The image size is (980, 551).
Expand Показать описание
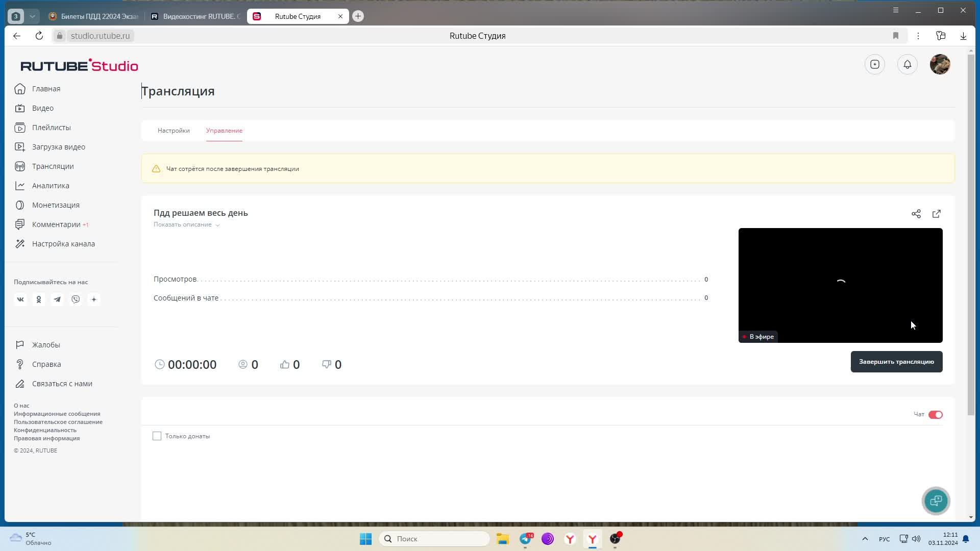click(x=186, y=224)
